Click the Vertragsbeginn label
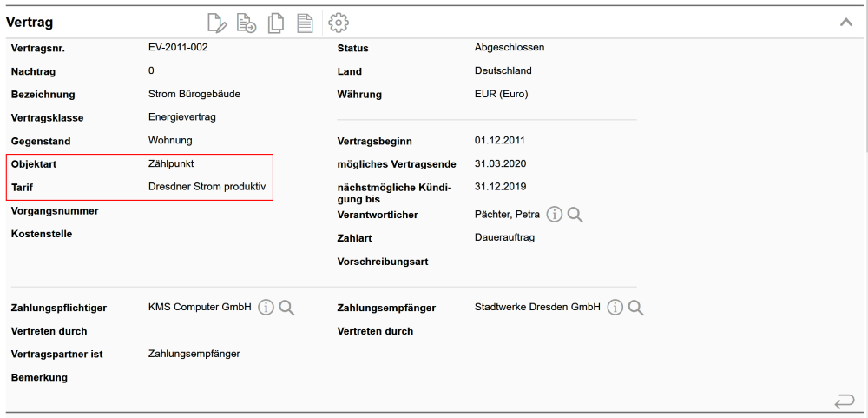868x418 pixels. click(374, 142)
